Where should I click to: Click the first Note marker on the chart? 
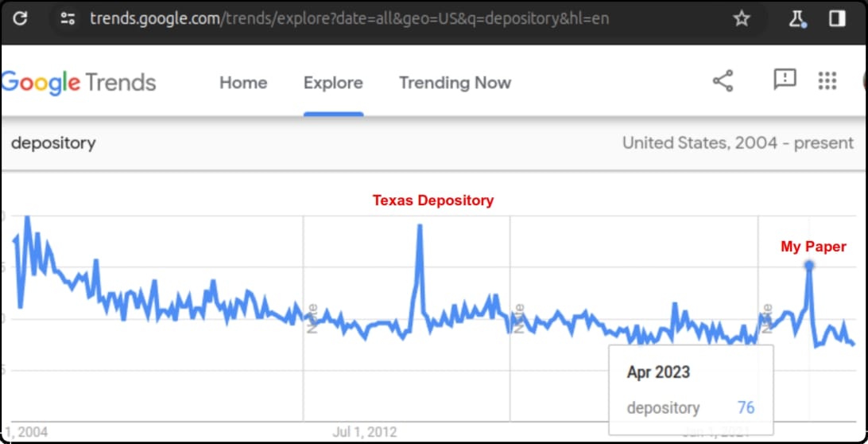pos(312,318)
